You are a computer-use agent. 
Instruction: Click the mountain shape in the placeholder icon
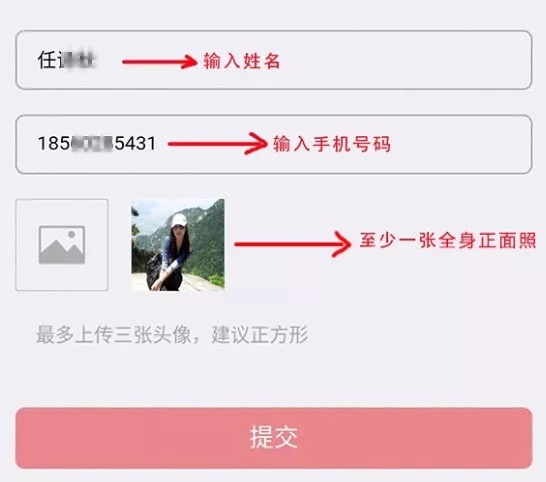coord(62,252)
